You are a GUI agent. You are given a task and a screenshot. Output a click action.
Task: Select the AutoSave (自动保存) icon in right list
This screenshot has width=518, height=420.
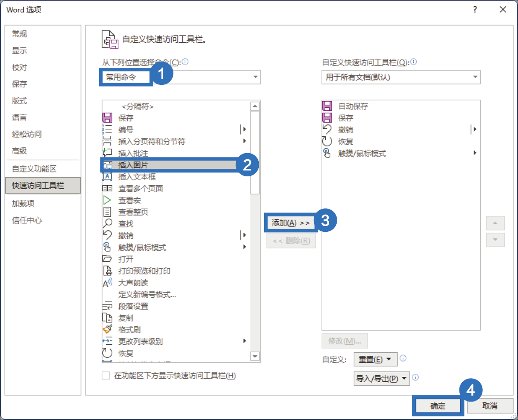point(327,106)
